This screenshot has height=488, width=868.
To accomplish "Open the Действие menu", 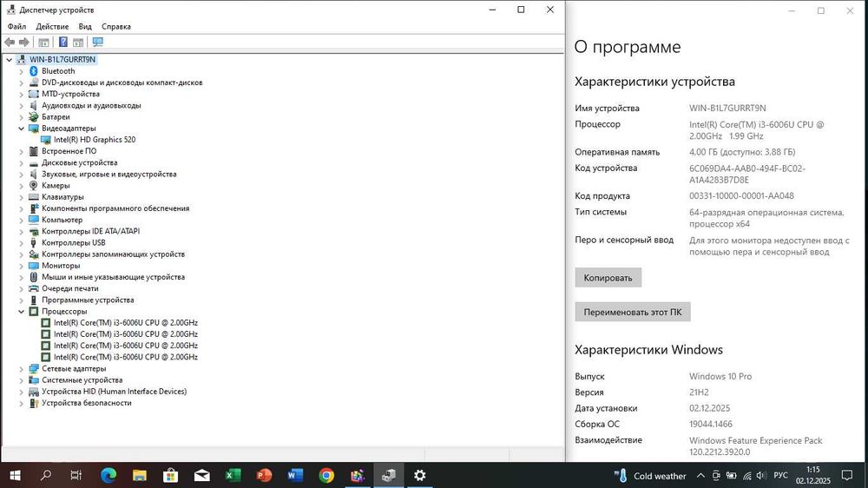I will point(52,27).
